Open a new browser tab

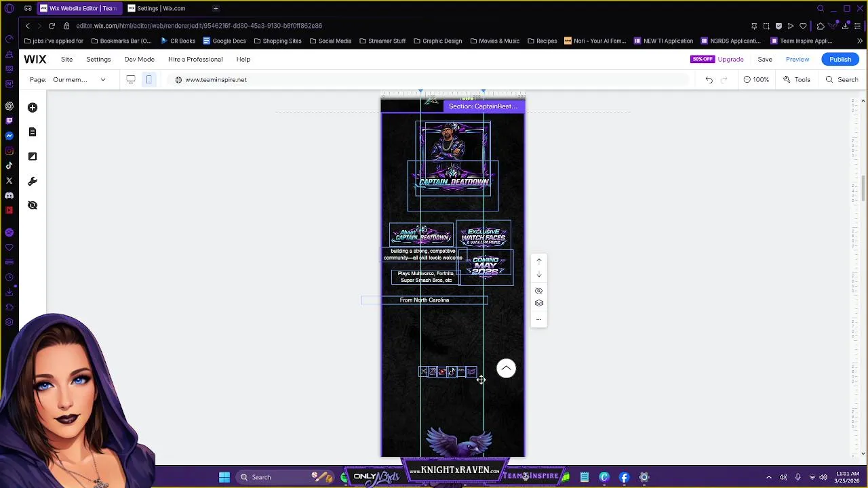(x=216, y=8)
